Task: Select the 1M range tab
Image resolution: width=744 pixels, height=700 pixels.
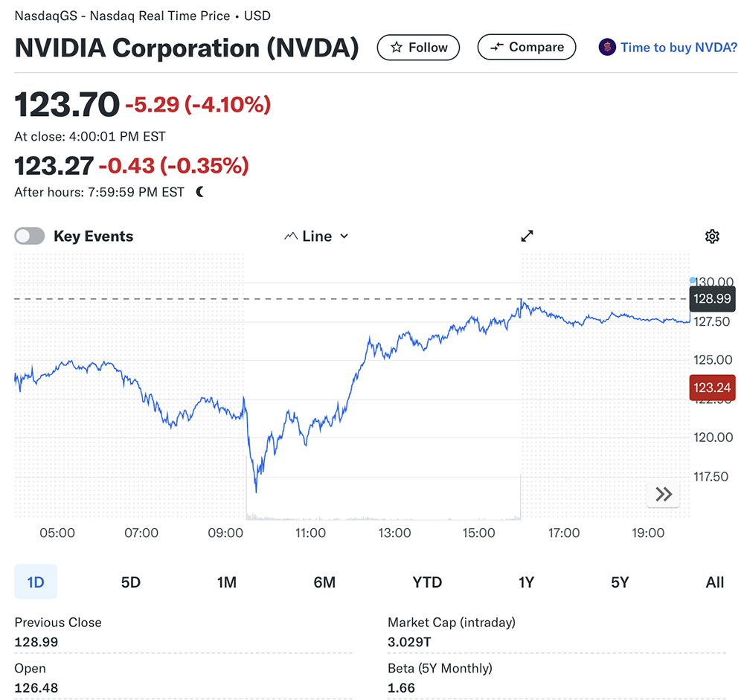Action: [x=227, y=582]
